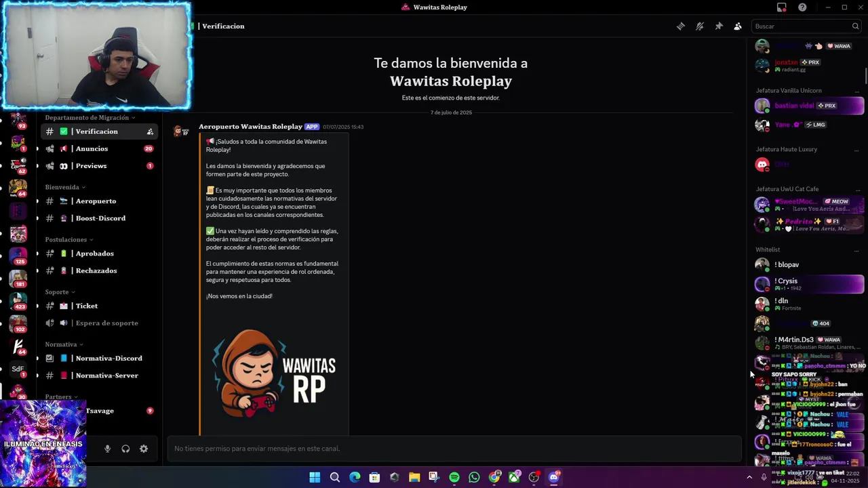868x488 pixels.
Task: Open User Settings gear icon
Action: click(144, 449)
